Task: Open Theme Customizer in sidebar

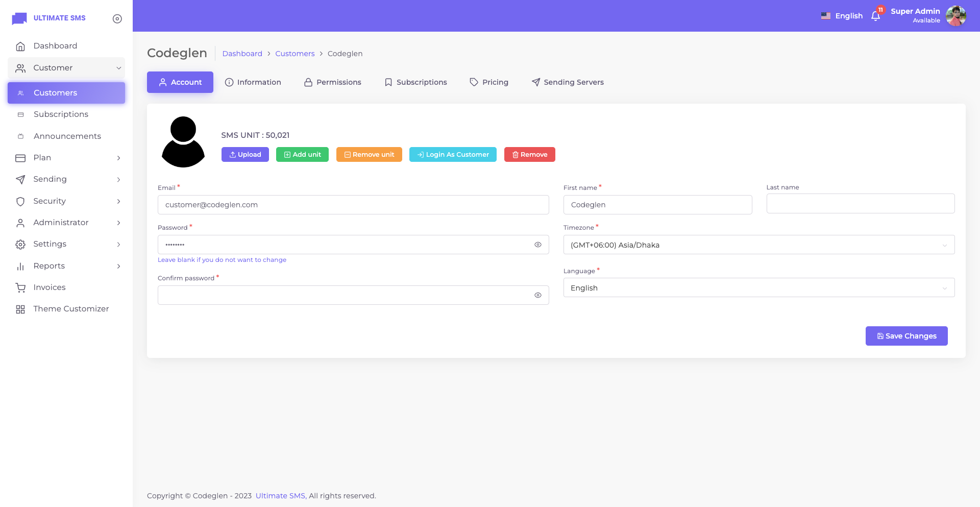Action: click(x=71, y=309)
